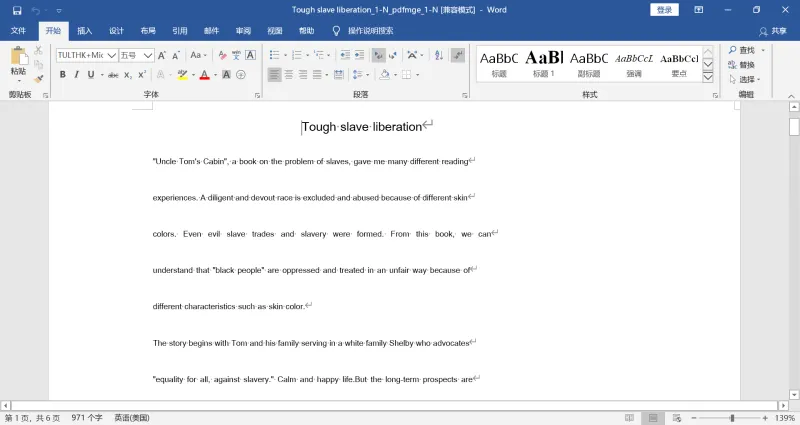Apply the 副标题 subtitle style

(x=589, y=63)
